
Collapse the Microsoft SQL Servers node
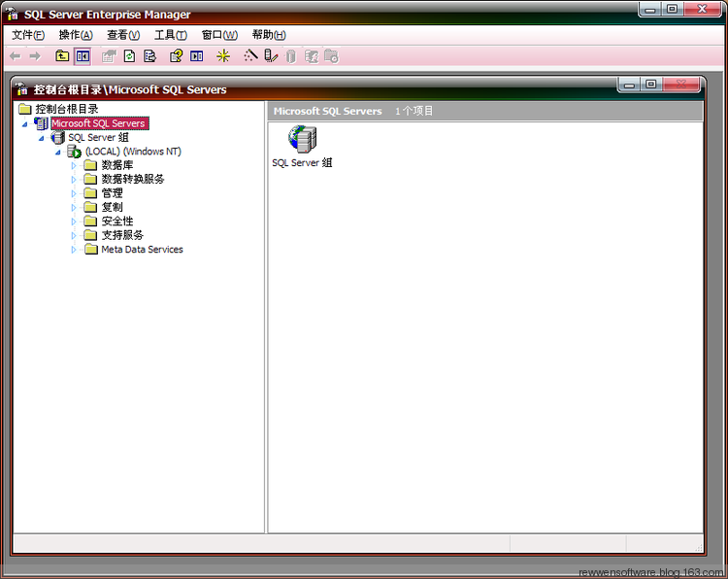(x=24, y=124)
